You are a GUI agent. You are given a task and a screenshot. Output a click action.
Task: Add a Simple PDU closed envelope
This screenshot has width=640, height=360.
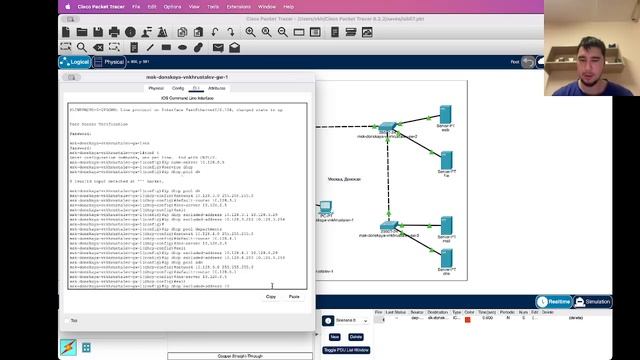(218, 47)
